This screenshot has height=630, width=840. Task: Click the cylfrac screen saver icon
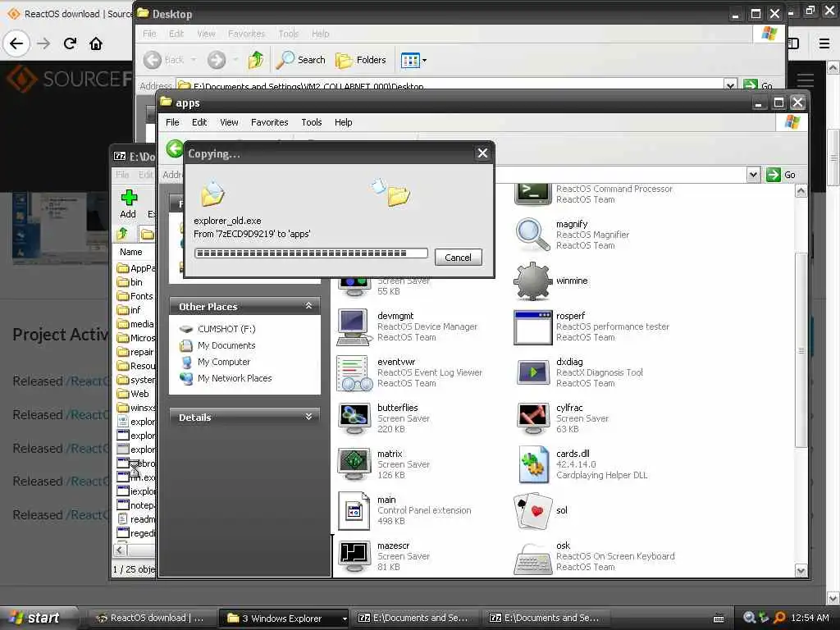click(532, 418)
